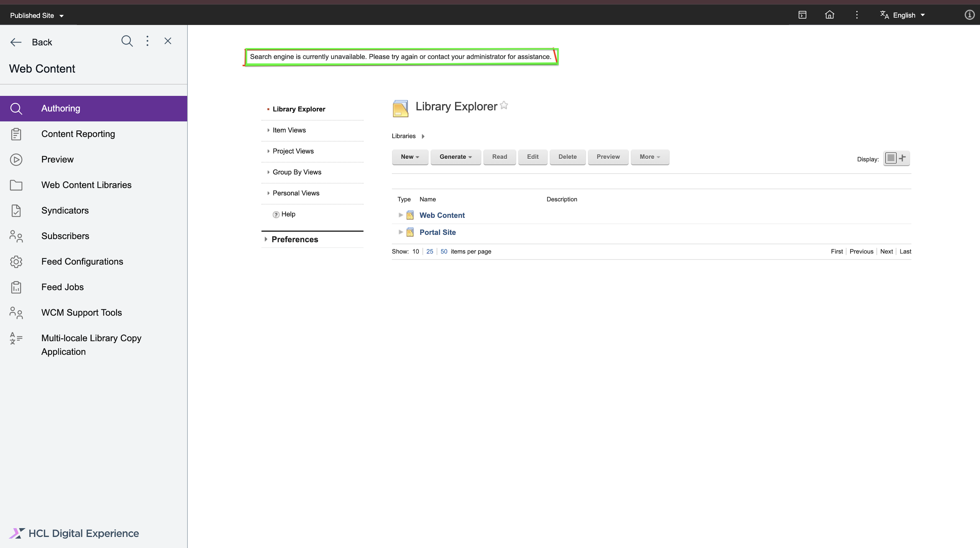Open the home icon in top bar
Image resolution: width=980 pixels, height=548 pixels.
click(829, 15)
